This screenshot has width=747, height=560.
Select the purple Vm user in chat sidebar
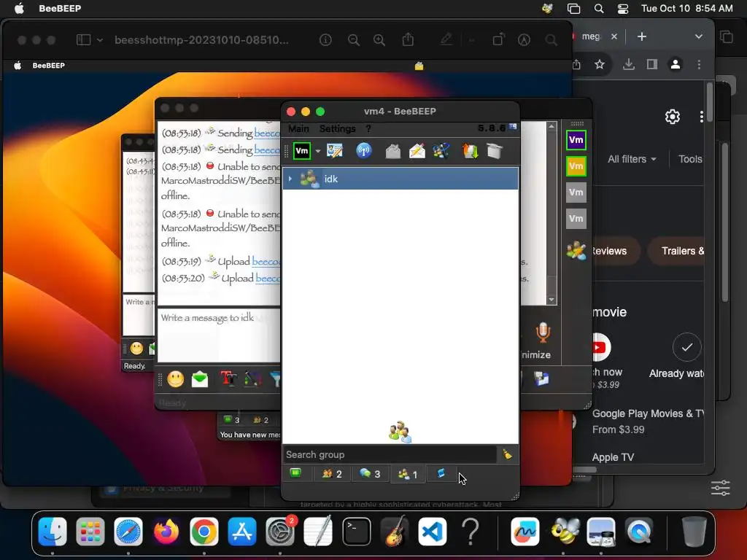click(x=576, y=140)
